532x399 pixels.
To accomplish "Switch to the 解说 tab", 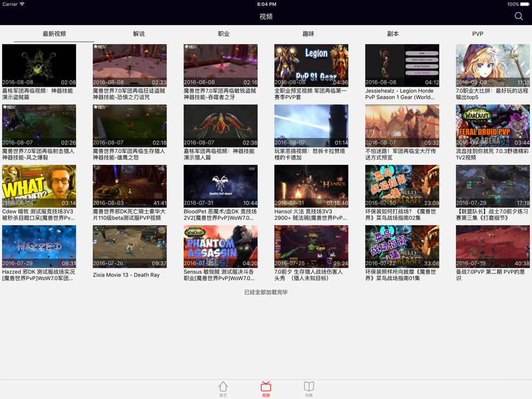I will [139, 34].
